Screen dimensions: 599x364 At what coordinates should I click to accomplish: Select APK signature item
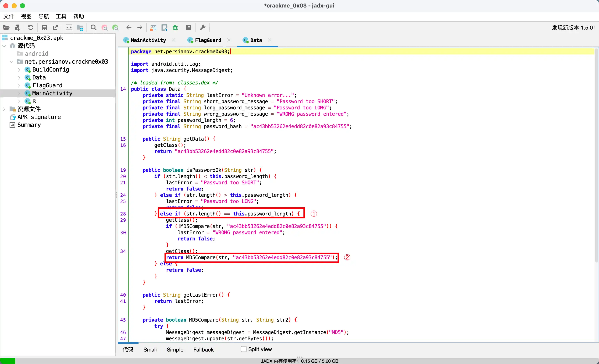(x=39, y=117)
